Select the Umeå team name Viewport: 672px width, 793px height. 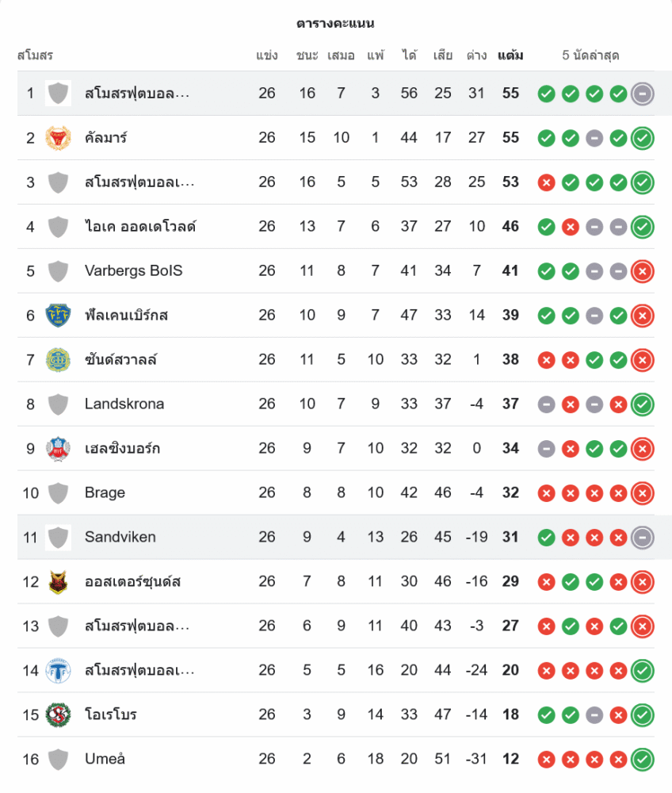(x=105, y=760)
